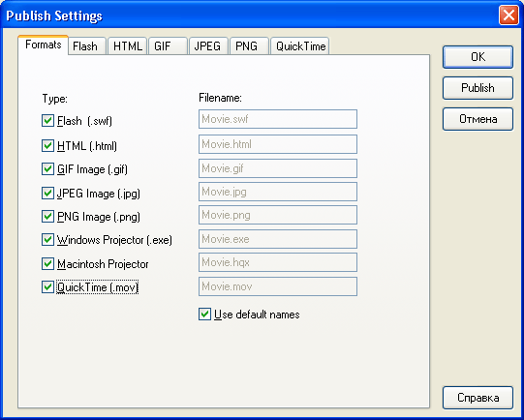Screen dimensions: 524x420
Task: Uncheck the Flash (.swf) format checkbox
Action: pos(47,121)
